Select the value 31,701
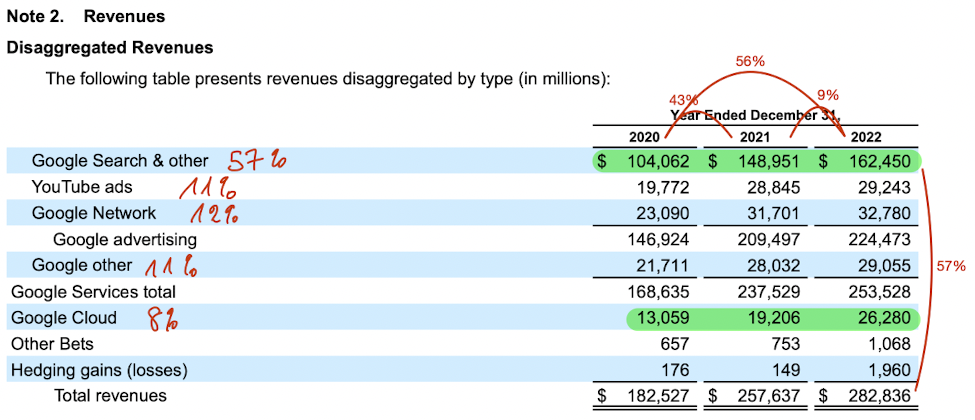 [772, 214]
